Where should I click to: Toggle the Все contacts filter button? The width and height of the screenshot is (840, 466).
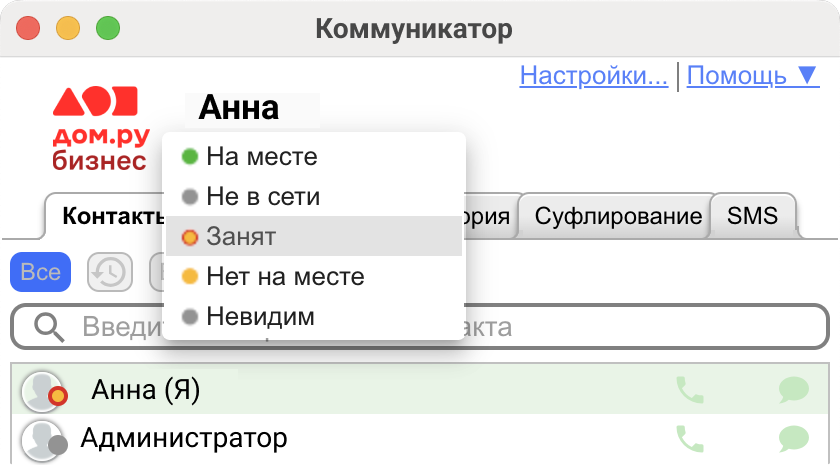click(41, 272)
